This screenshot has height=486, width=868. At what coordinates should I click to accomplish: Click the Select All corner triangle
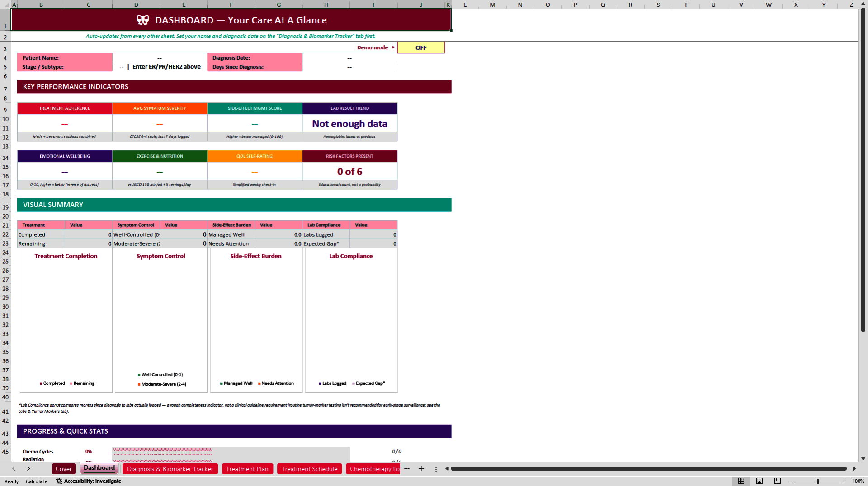point(7,5)
